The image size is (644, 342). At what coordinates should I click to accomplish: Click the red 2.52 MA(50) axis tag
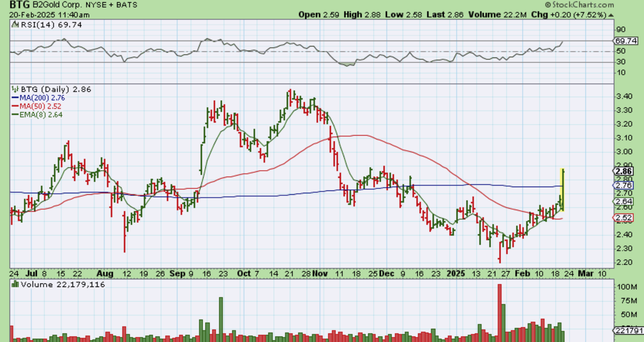coord(624,218)
